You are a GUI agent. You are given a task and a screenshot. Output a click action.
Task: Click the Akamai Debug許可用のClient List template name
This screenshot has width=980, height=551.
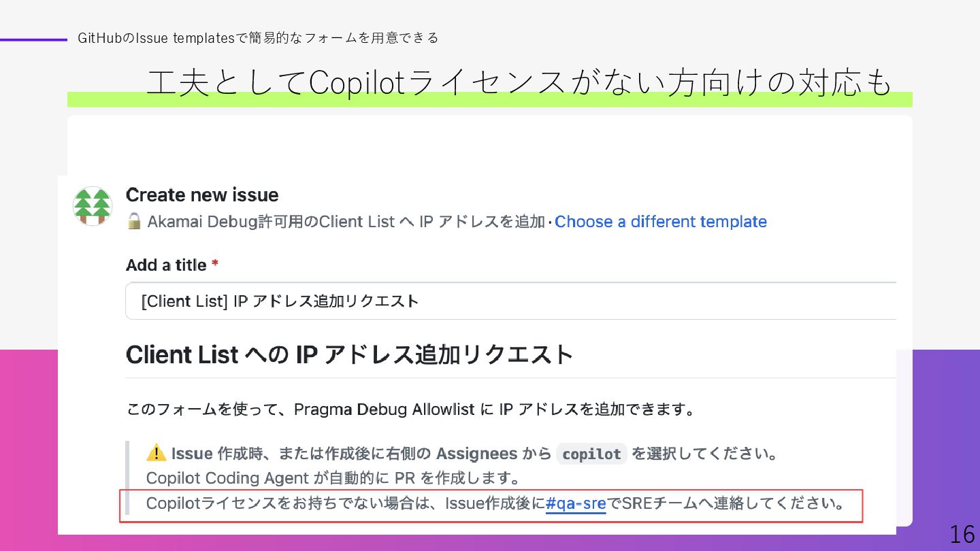(x=346, y=222)
